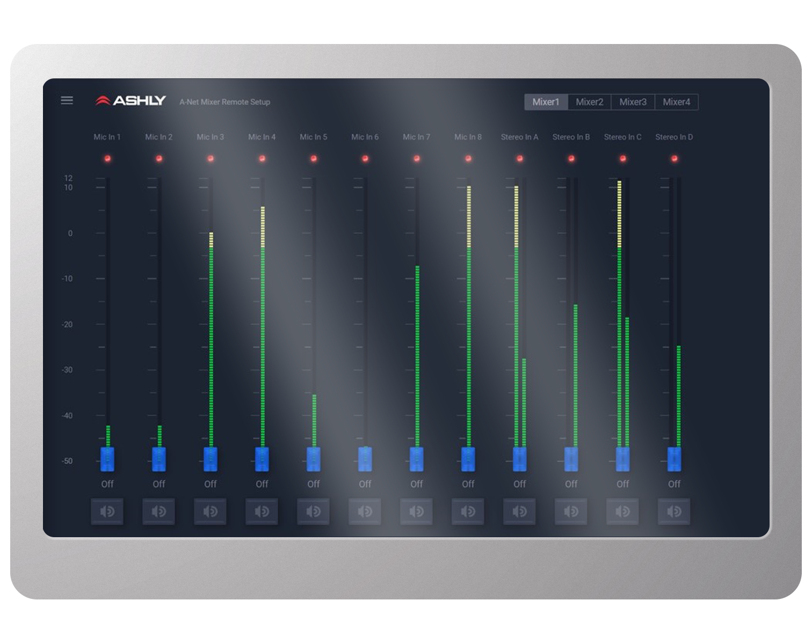The image size is (812, 644).
Task: Click the Ashly logo
Action: (x=130, y=100)
